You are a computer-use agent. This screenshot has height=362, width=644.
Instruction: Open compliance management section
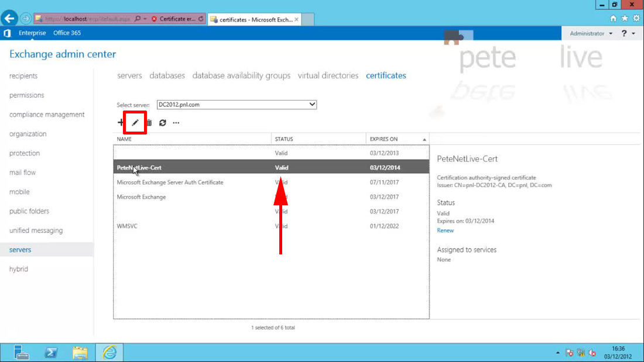point(47,115)
